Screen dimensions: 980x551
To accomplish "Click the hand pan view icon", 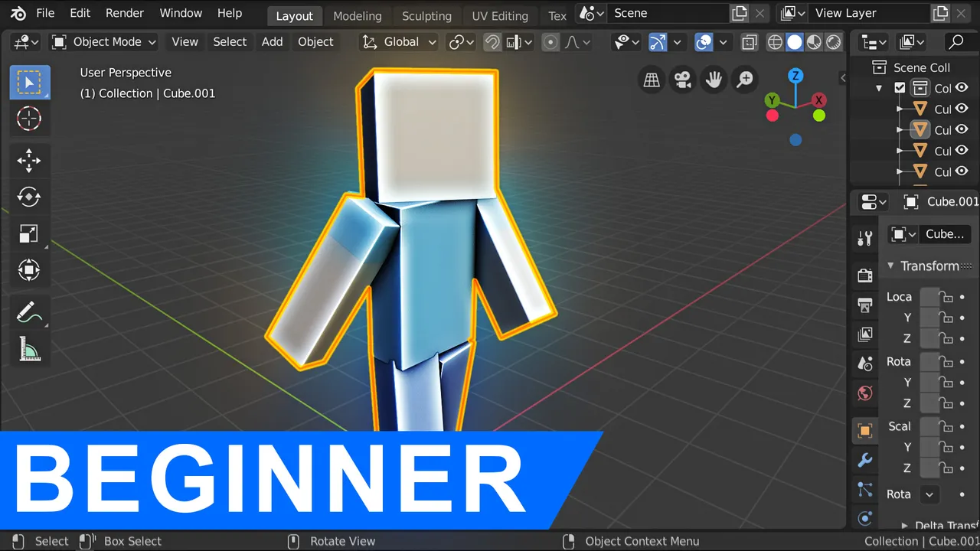I will tap(714, 80).
